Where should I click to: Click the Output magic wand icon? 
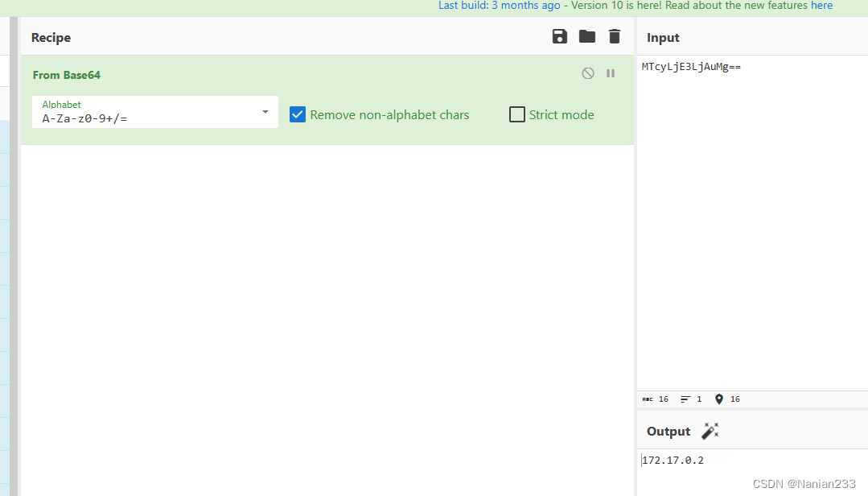(710, 431)
